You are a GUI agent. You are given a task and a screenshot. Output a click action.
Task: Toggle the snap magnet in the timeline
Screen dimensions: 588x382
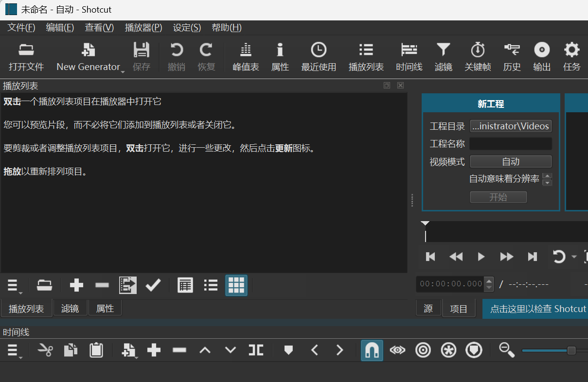[x=372, y=350]
